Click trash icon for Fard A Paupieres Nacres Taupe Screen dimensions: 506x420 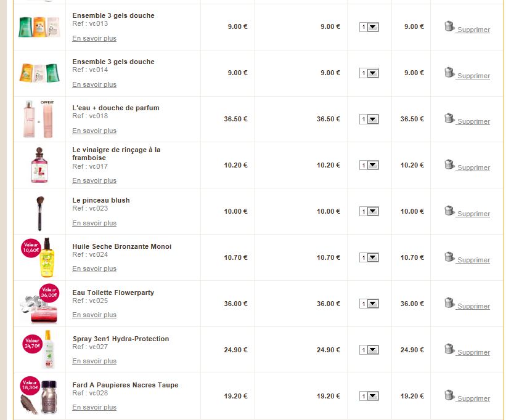(449, 395)
